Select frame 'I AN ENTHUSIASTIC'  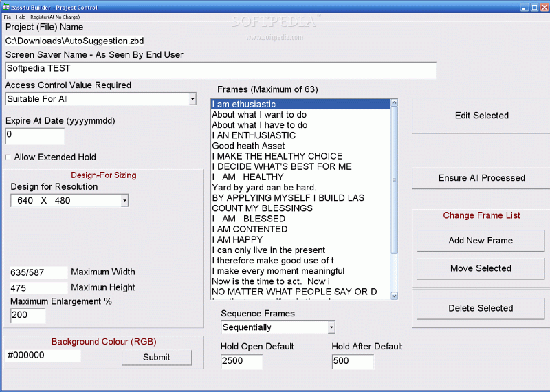[x=300, y=135]
